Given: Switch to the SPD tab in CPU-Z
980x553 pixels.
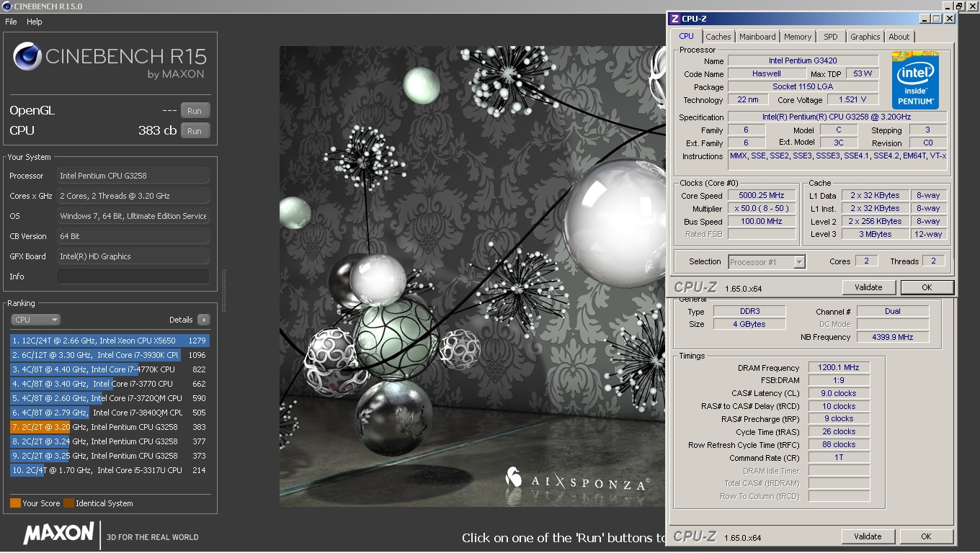Looking at the screenshot, I should click(x=831, y=37).
